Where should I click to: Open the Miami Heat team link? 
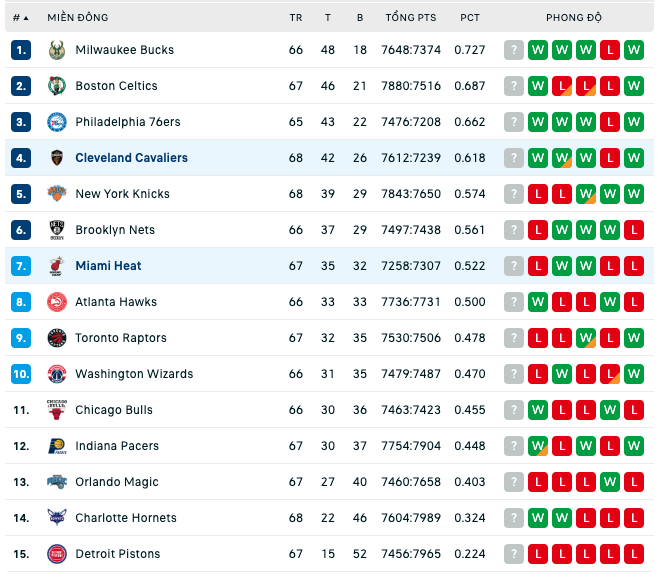[108, 266]
